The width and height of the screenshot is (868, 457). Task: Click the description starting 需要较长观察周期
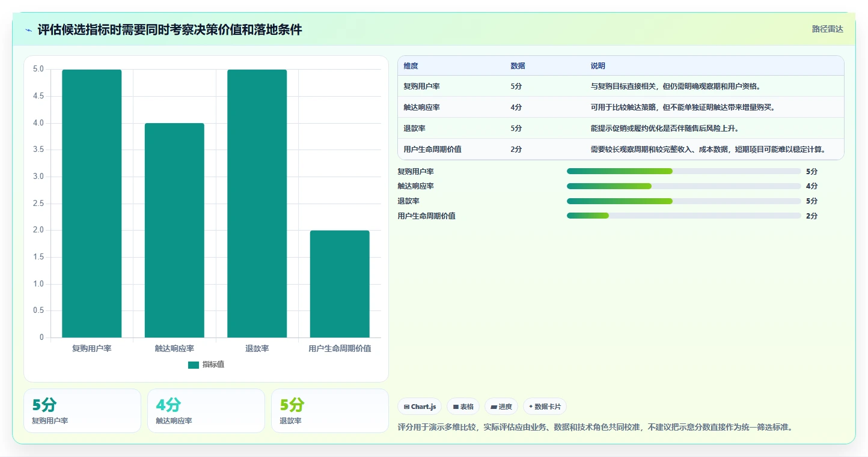[x=709, y=150]
